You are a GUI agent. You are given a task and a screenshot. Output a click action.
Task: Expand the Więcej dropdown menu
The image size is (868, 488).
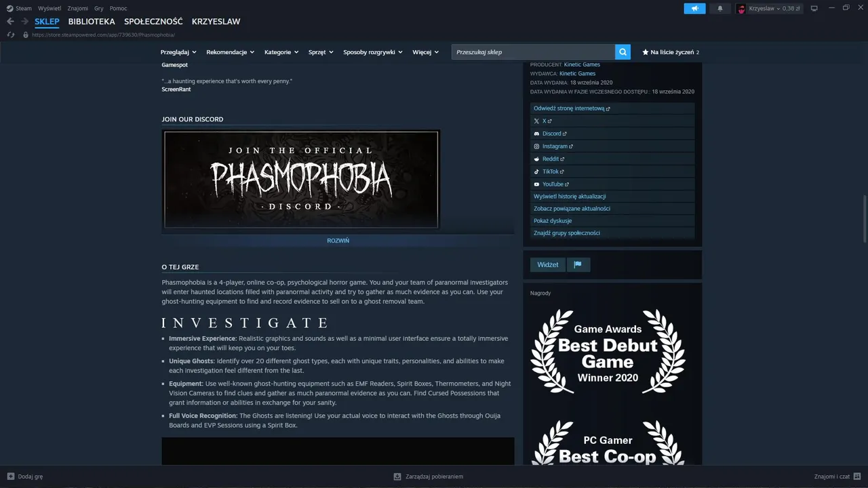point(425,52)
